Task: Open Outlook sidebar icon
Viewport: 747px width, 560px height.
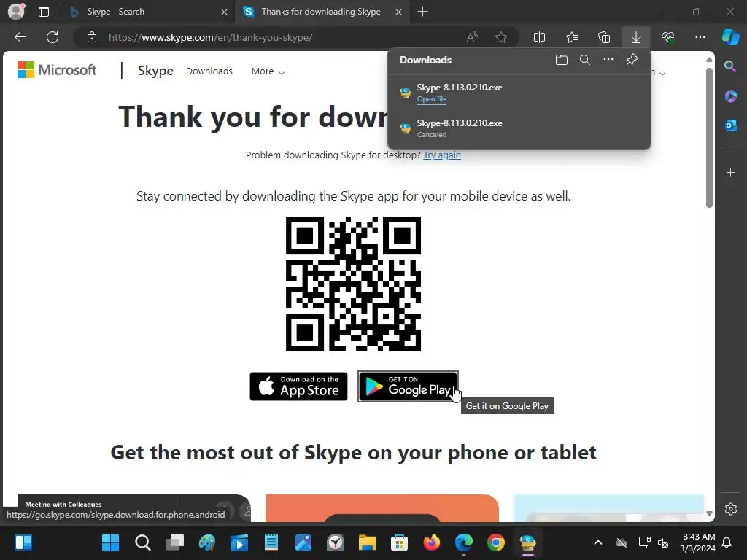Action: 730,125
